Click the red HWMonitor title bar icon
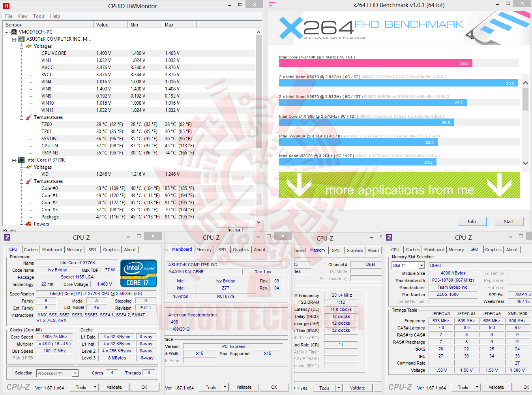The image size is (532, 395). tap(6, 6)
